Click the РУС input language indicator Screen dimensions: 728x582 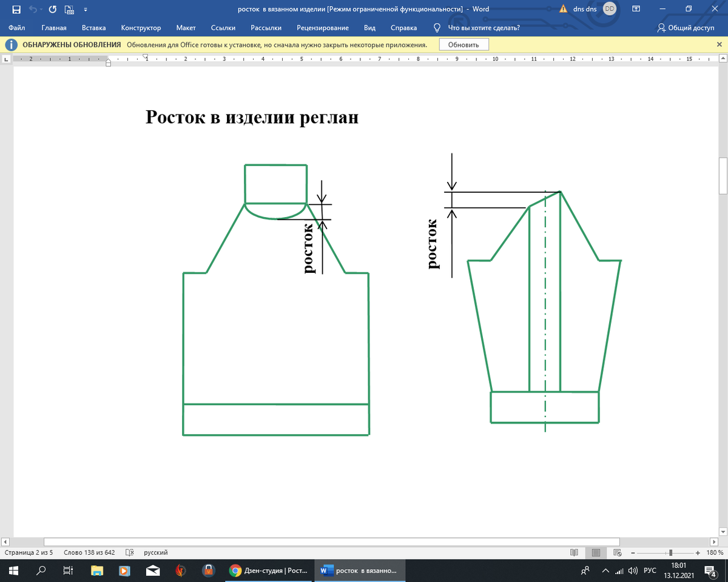[x=650, y=570]
